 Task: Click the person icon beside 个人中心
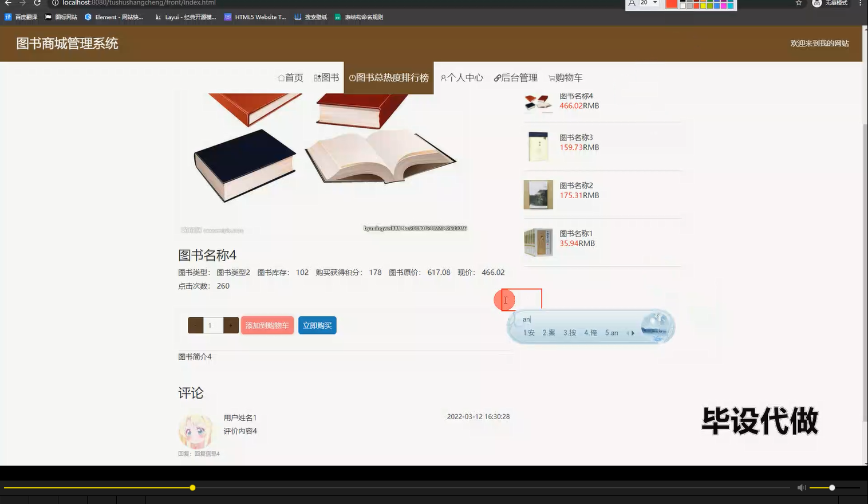pos(443,77)
